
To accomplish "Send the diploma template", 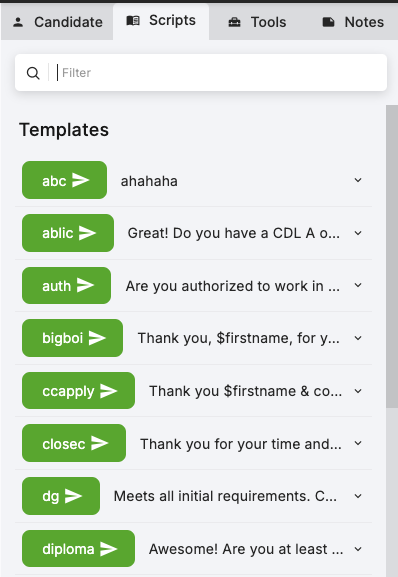I will 78,548.
